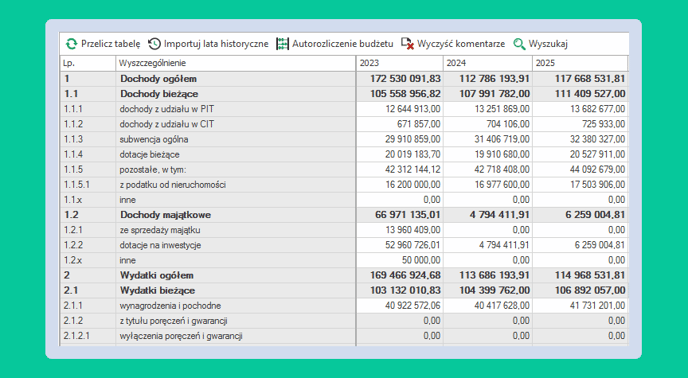Click the Przelicz tabelę label
688x378 pixels.
(111, 44)
